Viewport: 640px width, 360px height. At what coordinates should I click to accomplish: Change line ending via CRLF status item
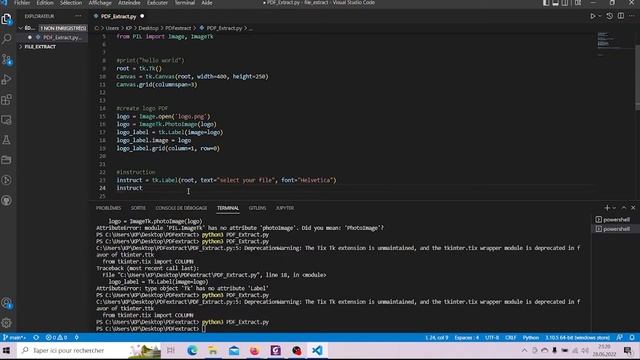click(x=511, y=338)
